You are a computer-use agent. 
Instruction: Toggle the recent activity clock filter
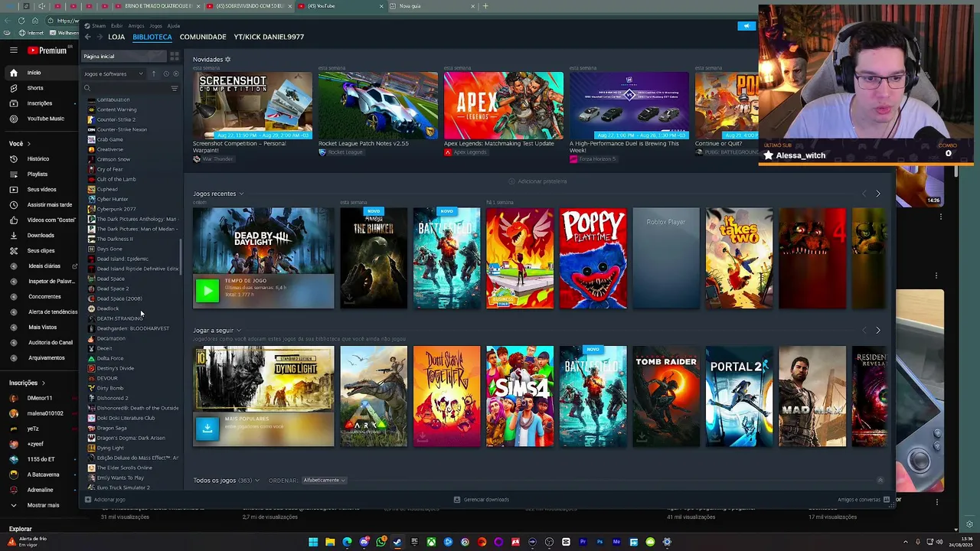coord(165,74)
